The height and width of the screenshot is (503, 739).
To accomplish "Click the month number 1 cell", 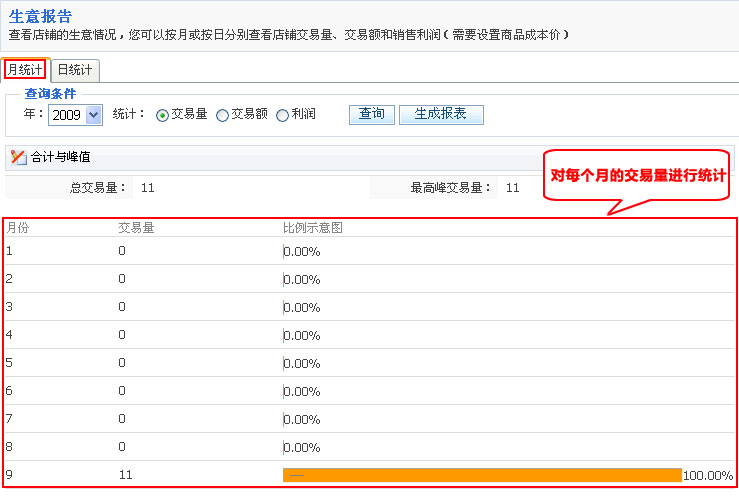I will [9, 251].
